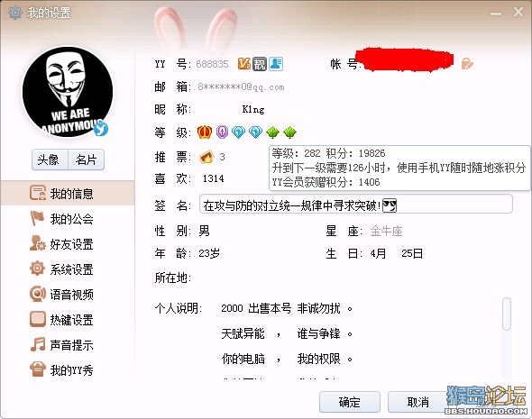
Task: Click the sunglasses emoji in signature
Action: (390, 205)
